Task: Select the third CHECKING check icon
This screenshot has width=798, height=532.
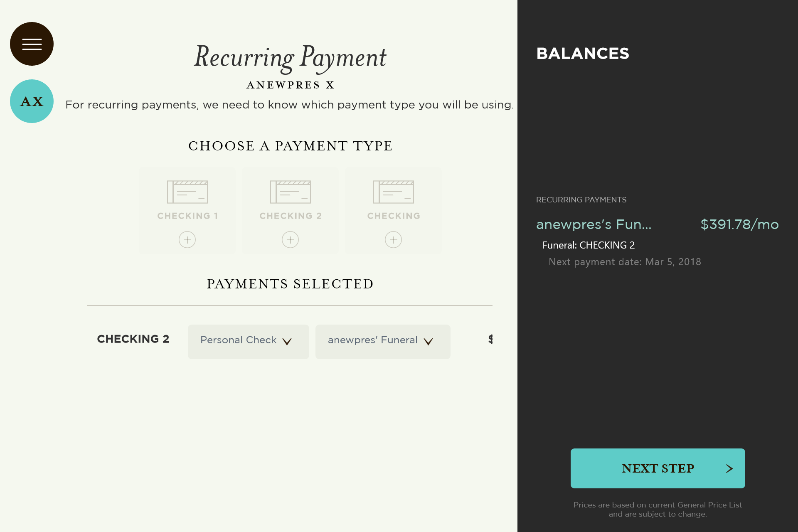Action: tap(393, 192)
